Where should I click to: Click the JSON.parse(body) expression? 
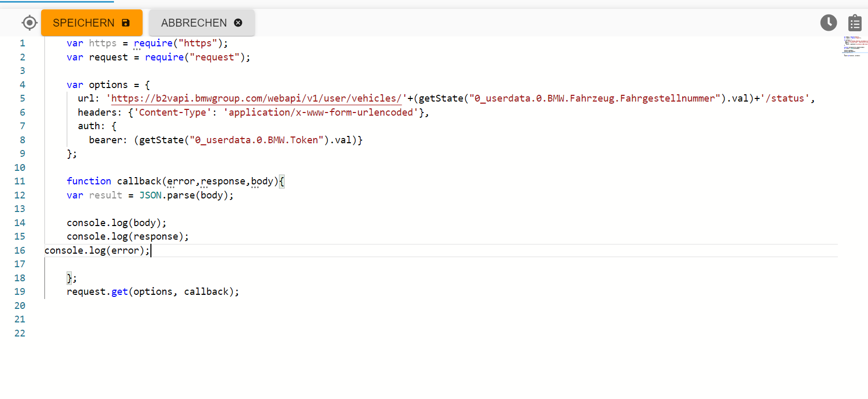click(x=186, y=195)
